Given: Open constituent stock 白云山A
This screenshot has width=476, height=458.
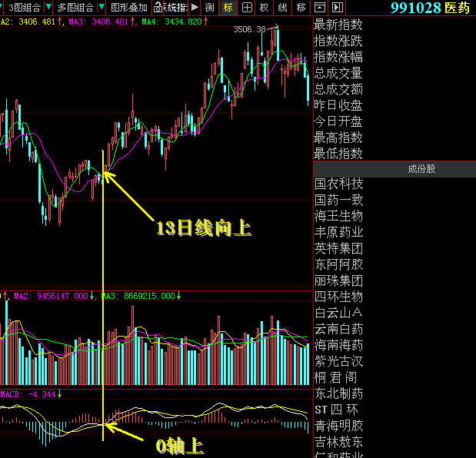Looking at the screenshot, I should [339, 313].
